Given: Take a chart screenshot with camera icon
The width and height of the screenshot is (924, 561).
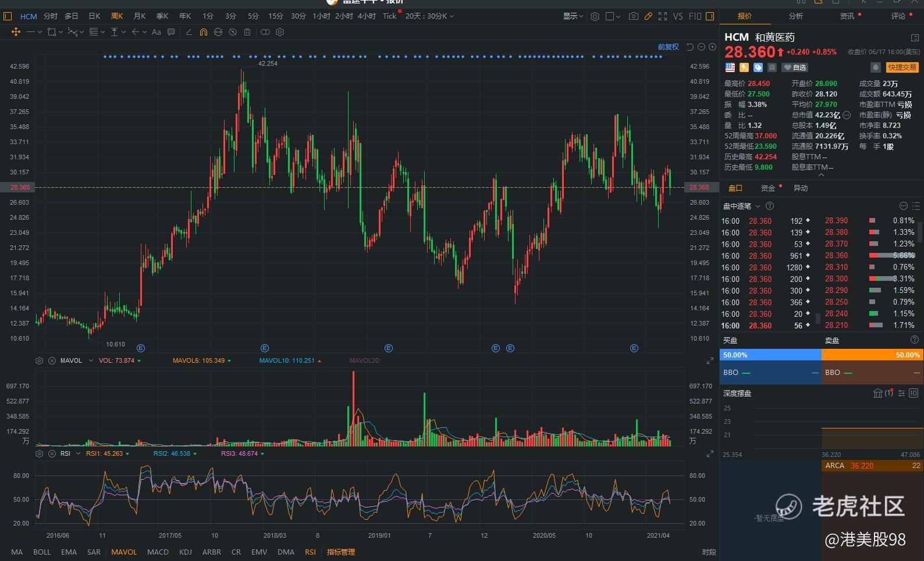Looking at the screenshot, I should click(x=633, y=16).
